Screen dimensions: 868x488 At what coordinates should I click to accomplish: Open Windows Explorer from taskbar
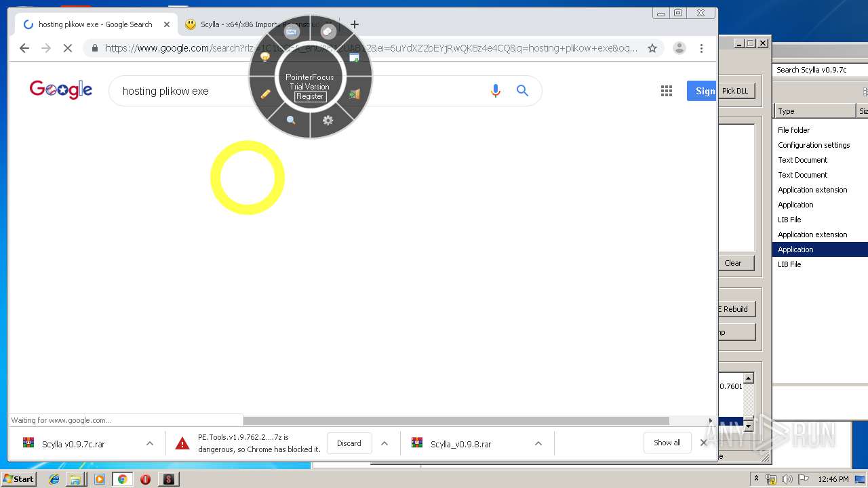coord(75,479)
